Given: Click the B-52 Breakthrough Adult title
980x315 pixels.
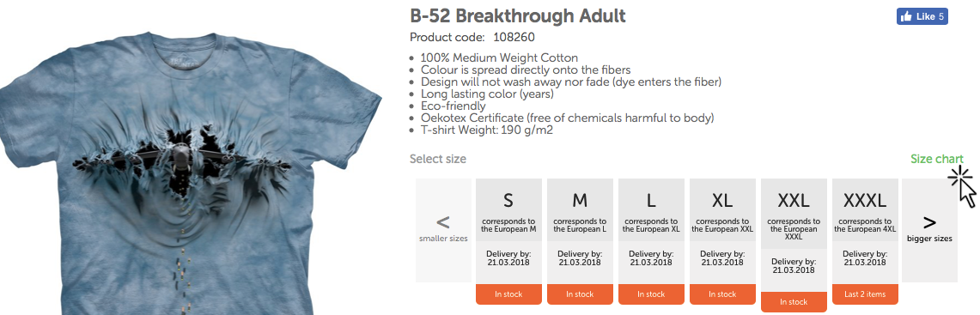Looking at the screenshot, I should click(518, 15).
